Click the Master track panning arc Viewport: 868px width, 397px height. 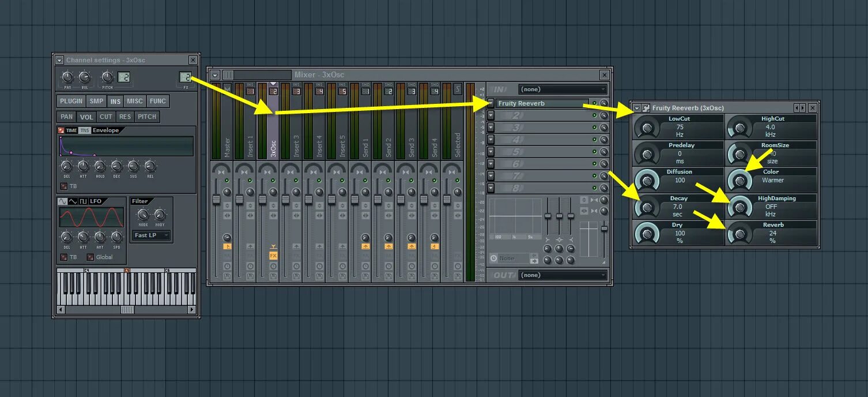pos(221,169)
